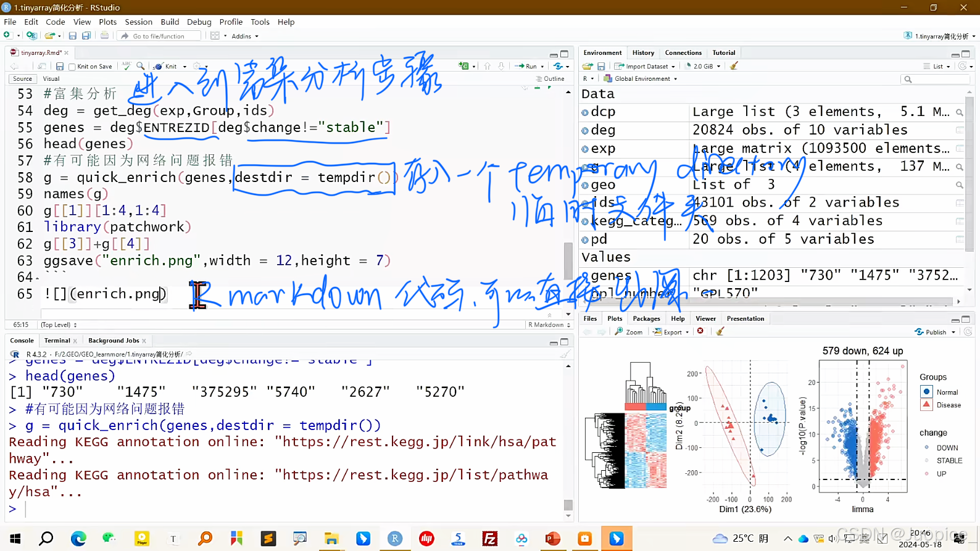Viewport: 980px width, 551px height.
Task: Open the Plots menu in menu bar
Action: click(x=107, y=22)
